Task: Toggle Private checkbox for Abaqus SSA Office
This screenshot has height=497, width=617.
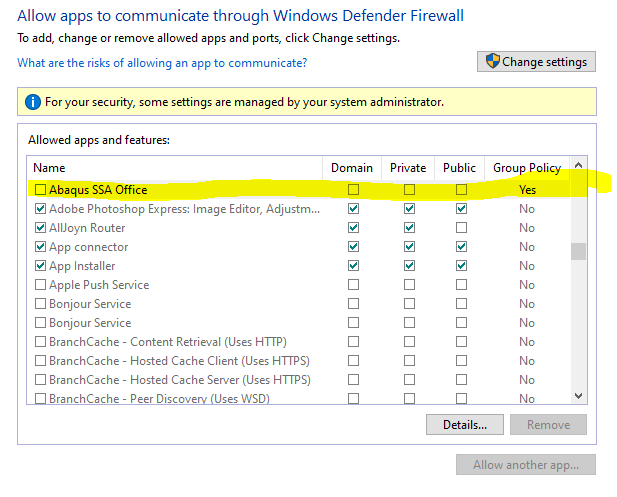Action: coord(409,190)
